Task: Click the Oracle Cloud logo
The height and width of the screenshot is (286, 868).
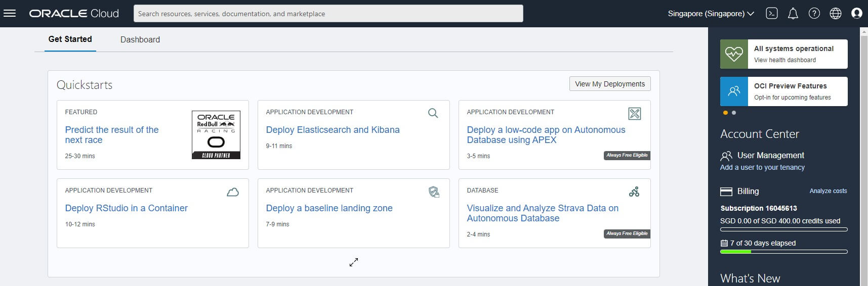Action: coord(74,14)
